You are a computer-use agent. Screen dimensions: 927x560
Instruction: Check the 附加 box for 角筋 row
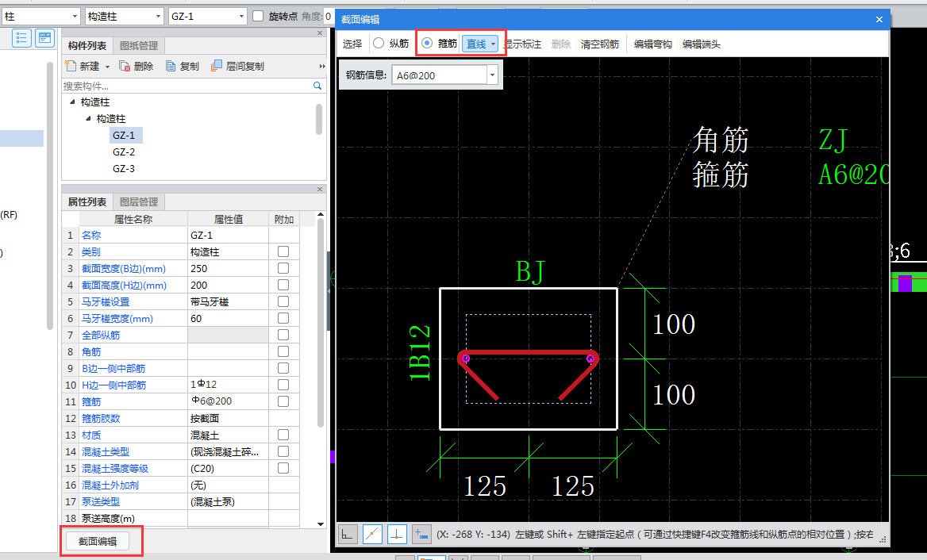coord(283,351)
